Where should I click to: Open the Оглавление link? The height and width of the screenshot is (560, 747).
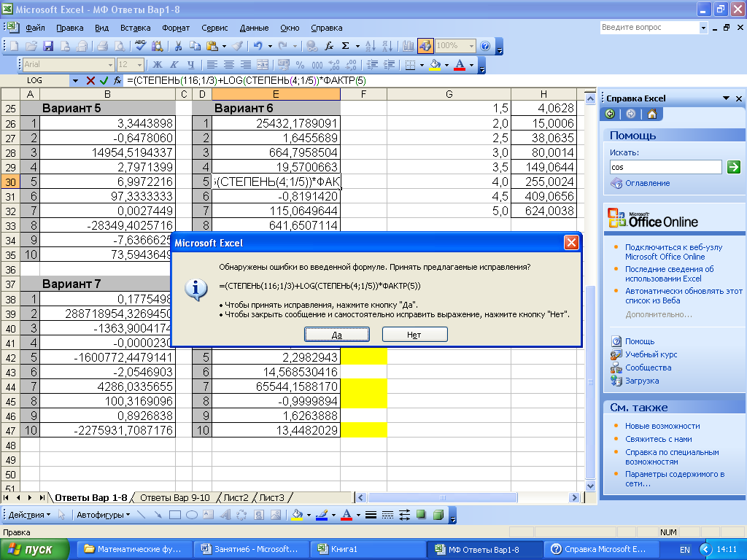pyautogui.click(x=647, y=183)
